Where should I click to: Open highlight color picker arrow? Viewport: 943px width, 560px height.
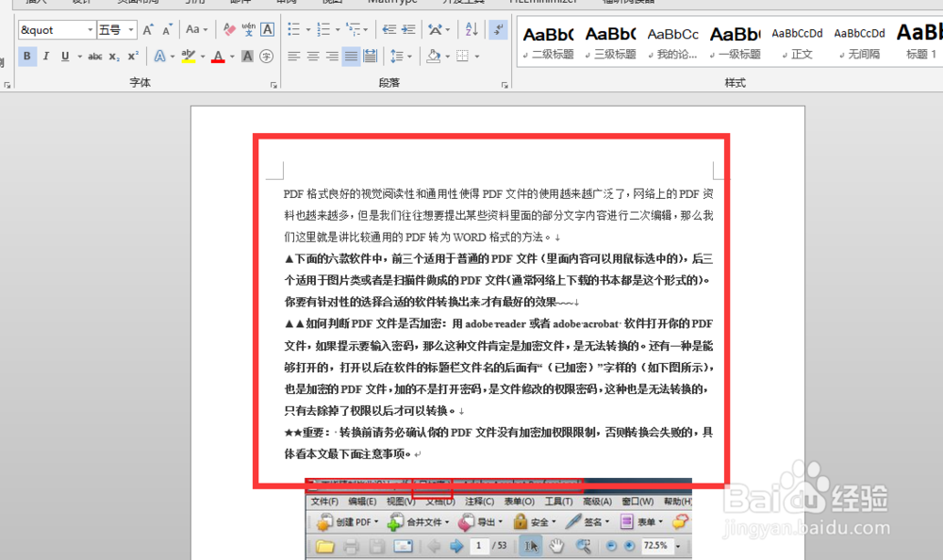coord(203,57)
